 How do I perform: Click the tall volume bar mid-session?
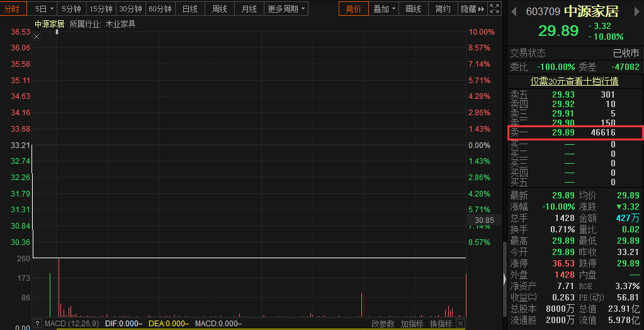point(361,305)
